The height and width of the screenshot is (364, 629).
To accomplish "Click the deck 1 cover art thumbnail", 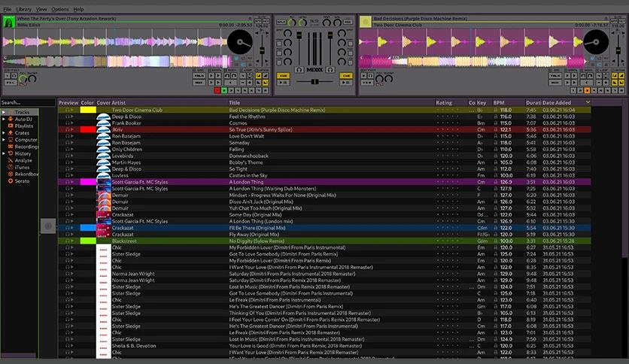I will [9, 22].
